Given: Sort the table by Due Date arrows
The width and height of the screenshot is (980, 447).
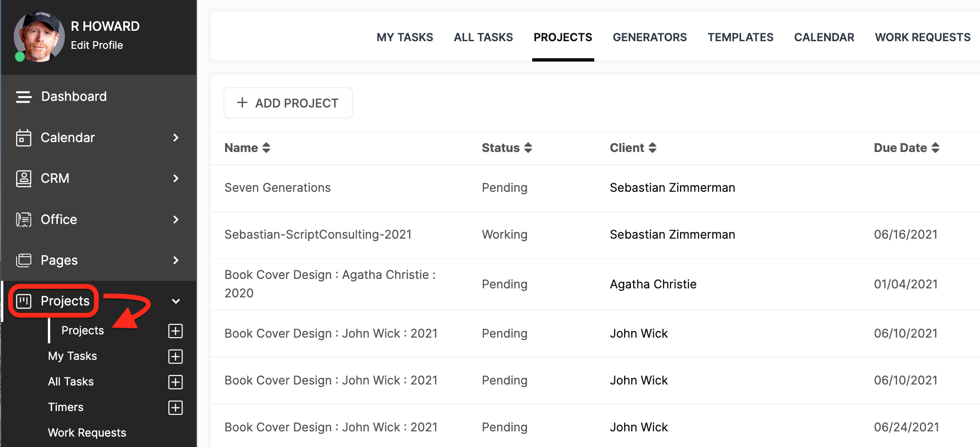Looking at the screenshot, I should click(x=935, y=148).
